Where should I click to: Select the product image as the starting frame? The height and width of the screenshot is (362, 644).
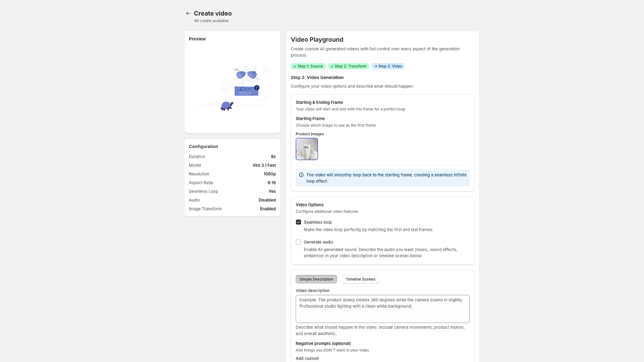[x=307, y=149]
